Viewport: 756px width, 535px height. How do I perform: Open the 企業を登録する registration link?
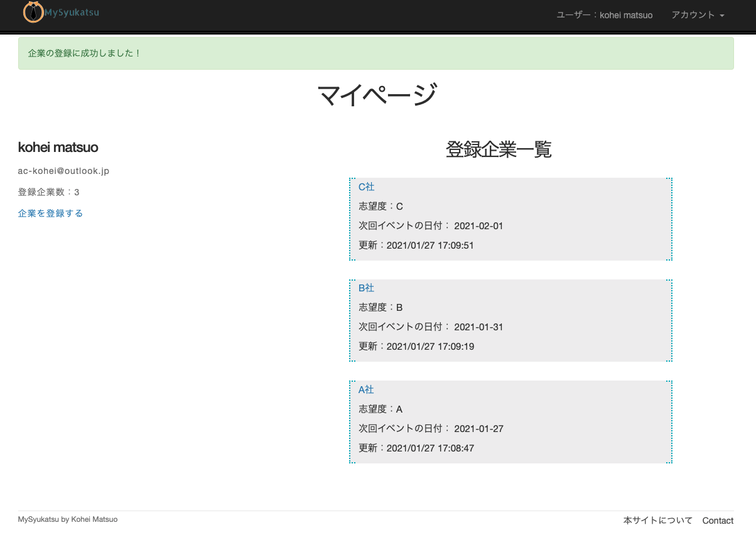click(x=50, y=213)
